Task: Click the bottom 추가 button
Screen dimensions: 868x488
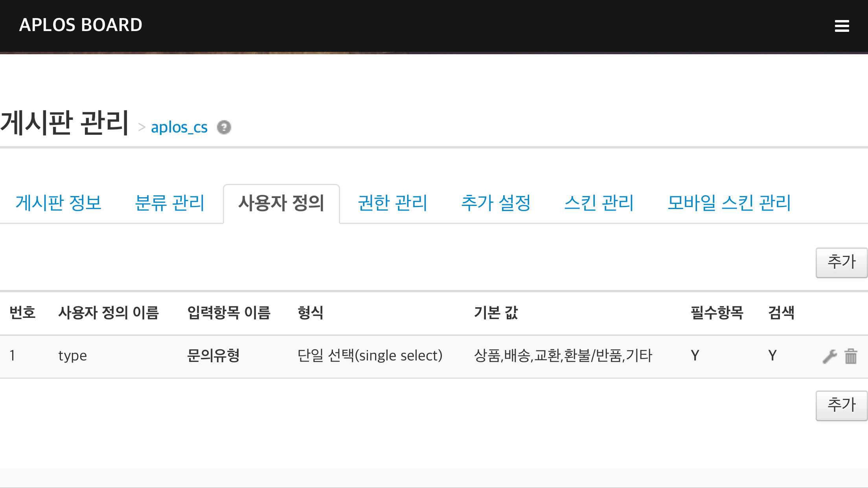Action: click(x=841, y=405)
